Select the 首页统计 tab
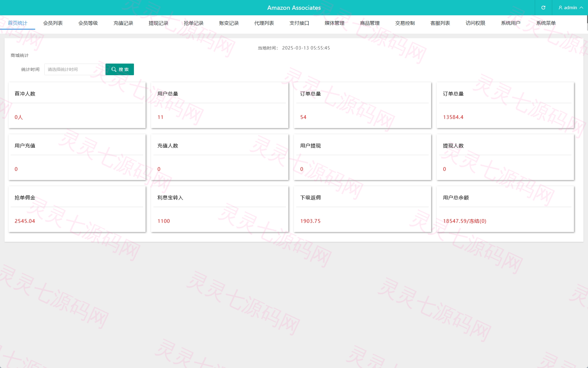 (17, 23)
